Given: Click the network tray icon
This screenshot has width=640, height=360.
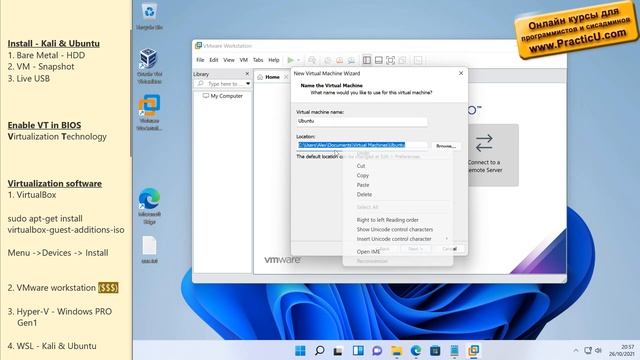Looking at the screenshot, I should point(588,351).
